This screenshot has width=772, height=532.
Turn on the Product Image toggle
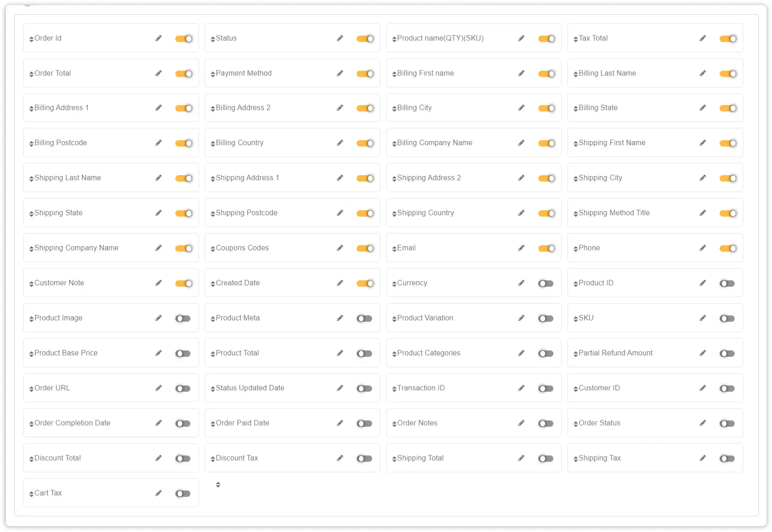[x=183, y=319]
